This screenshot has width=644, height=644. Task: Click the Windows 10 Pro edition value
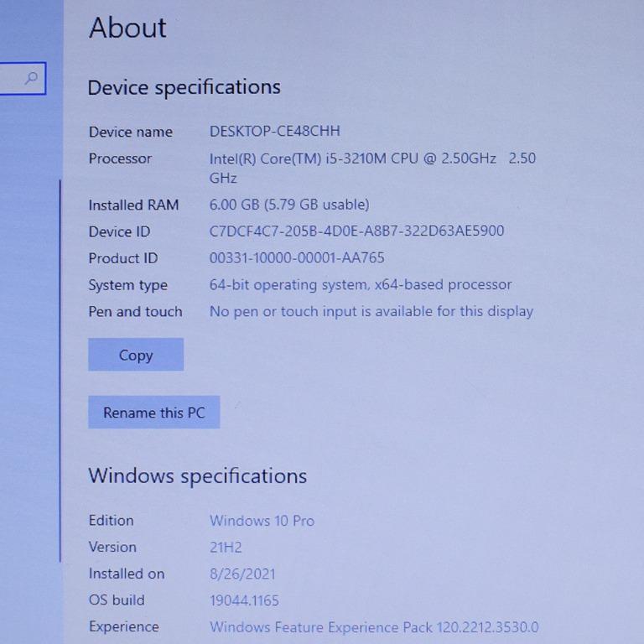tap(262, 521)
